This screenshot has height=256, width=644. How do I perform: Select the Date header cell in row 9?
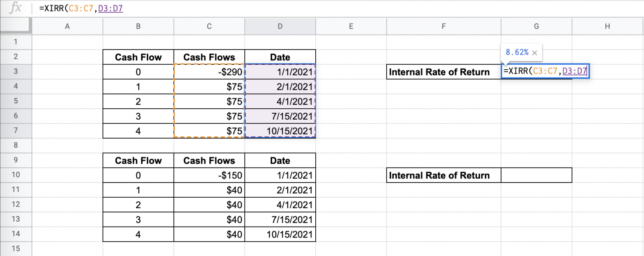tap(280, 160)
